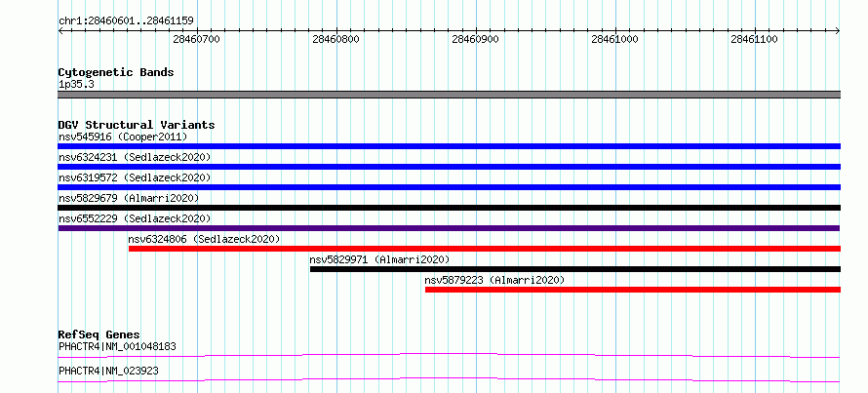Image resolution: width=868 pixels, height=393 pixels.
Task: Click the left arrowhead of the coordinate ruler
Action: pyautogui.click(x=60, y=31)
